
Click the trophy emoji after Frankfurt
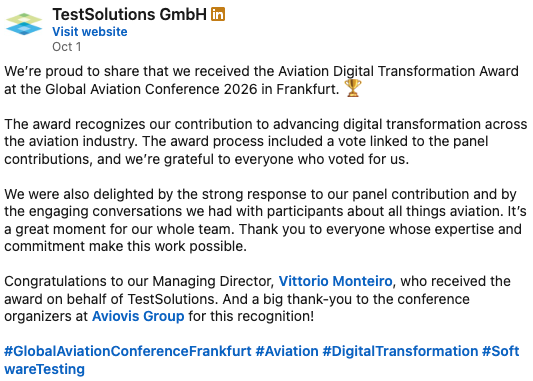(x=353, y=88)
